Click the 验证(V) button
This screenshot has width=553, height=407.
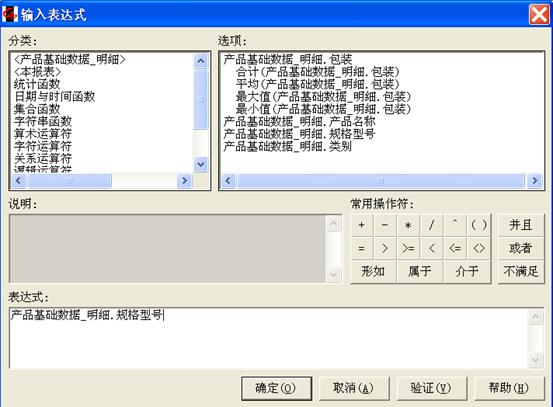pos(432,388)
